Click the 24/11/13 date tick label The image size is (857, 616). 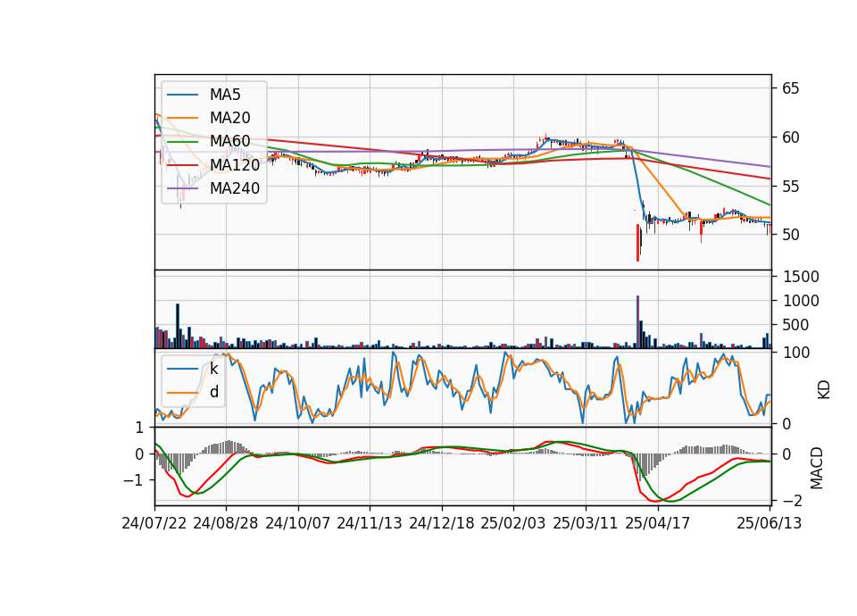[x=370, y=523]
